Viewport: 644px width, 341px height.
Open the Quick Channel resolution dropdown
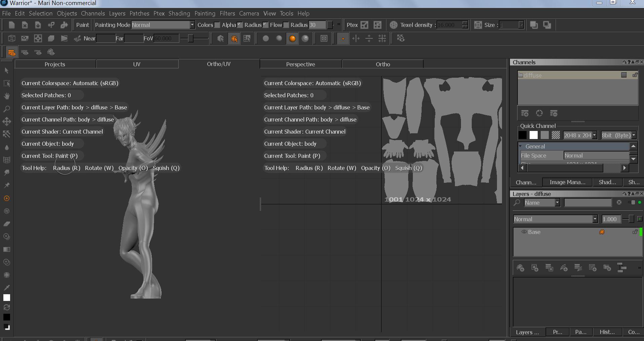click(594, 135)
